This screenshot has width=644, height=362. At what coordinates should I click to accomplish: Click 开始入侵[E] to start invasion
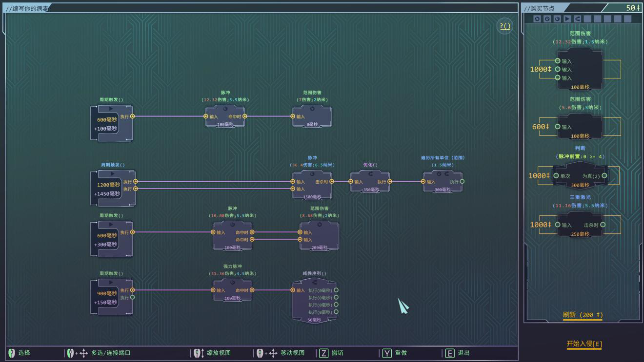click(584, 344)
